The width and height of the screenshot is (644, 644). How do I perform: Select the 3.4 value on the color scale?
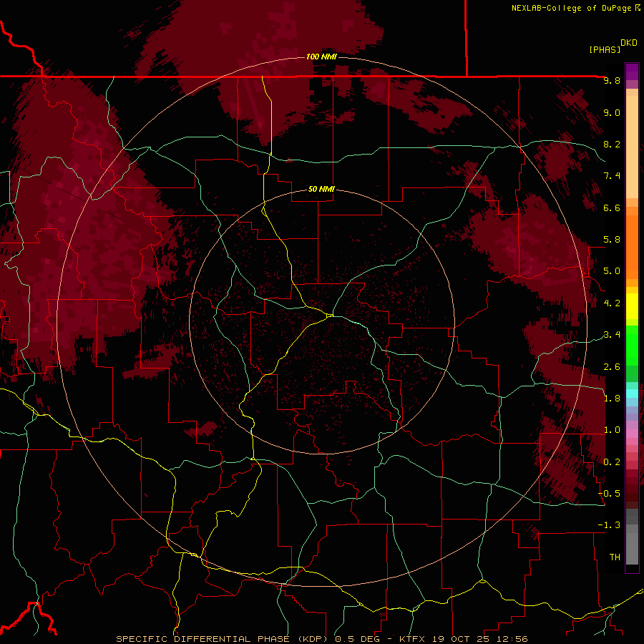coord(612,335)
